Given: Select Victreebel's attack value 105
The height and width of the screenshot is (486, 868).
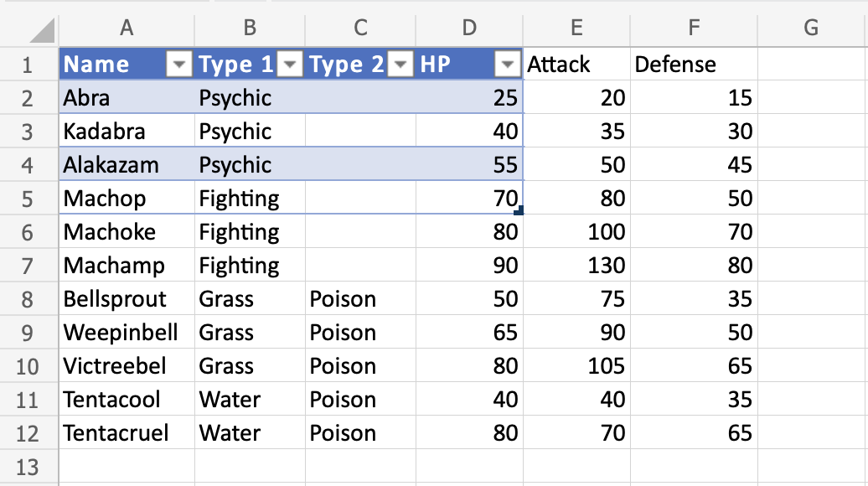Looking at the screenshot, I should pos(576,366).
